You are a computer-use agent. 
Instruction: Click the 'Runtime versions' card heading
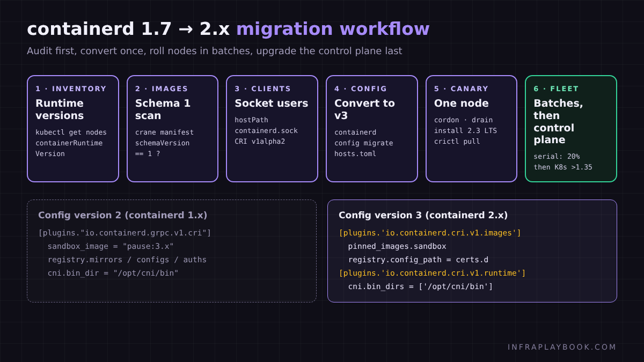coord(60,109)
